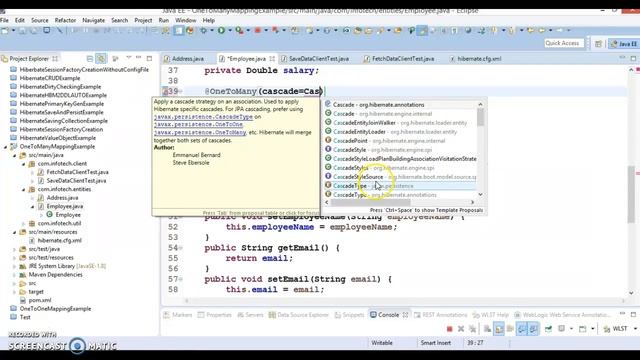
Task: Expand the target folder
Action: (x=15, y=292)
